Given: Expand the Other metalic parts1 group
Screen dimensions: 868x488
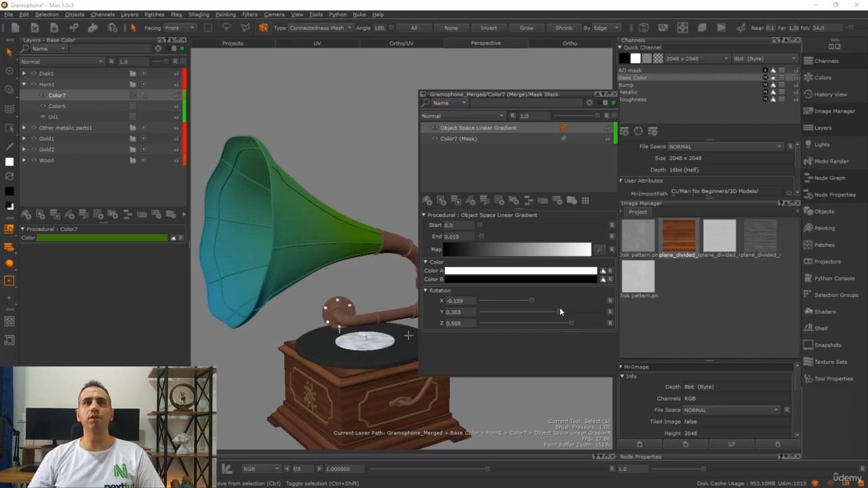Looking at the screenshot, I should pyautogui.click(x=24, y=127).
